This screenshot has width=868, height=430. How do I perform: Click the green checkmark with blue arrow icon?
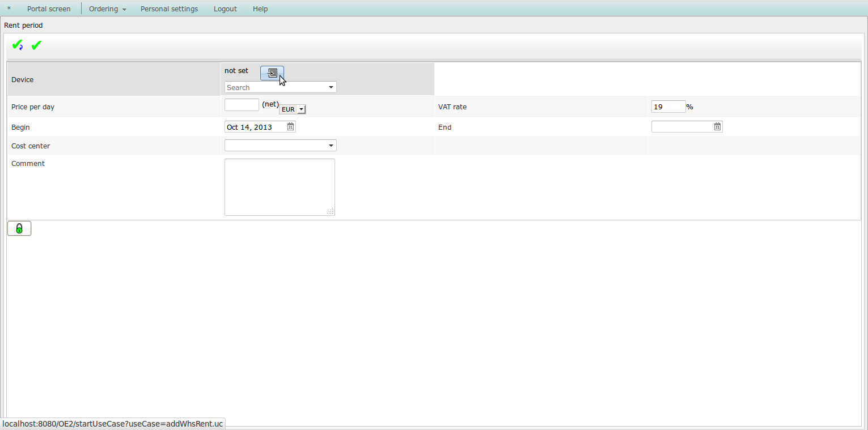[x=18, y=45]
